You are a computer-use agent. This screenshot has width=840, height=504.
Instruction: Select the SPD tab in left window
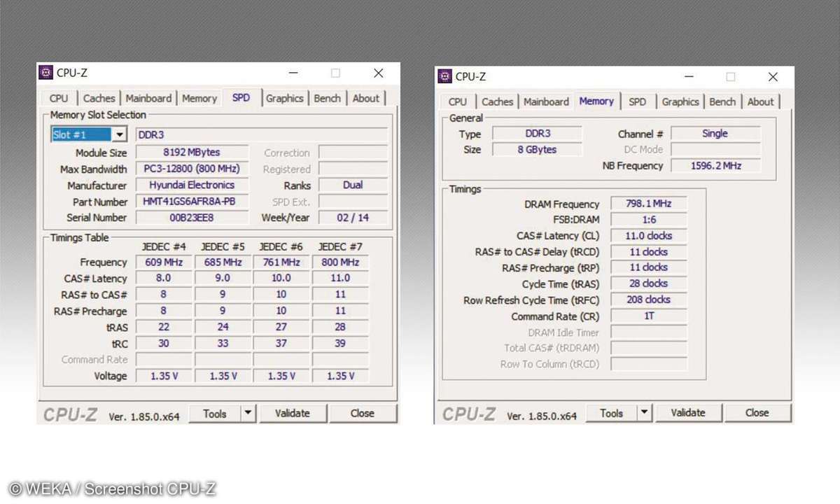tap(241, 98)
